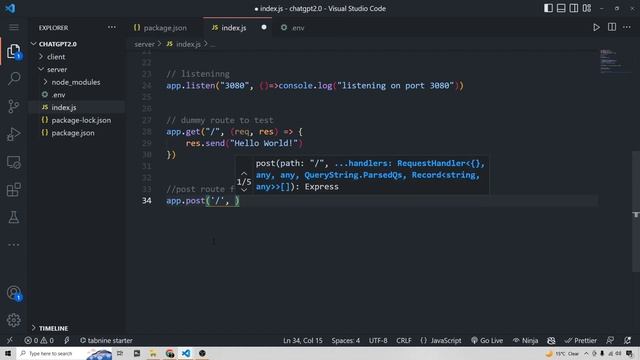
Task: Click index.js breadcrumb segment
Action: [x=184, y=44]
